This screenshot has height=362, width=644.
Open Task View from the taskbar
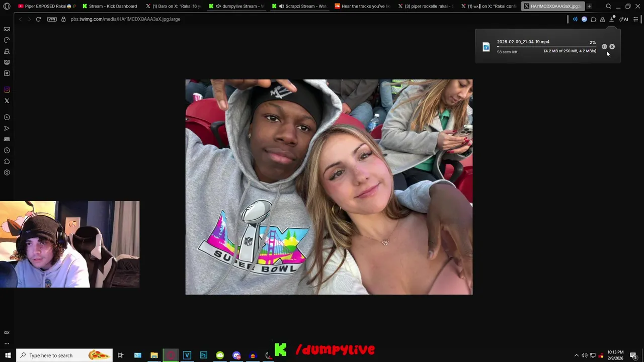click(x=121, y=355)
